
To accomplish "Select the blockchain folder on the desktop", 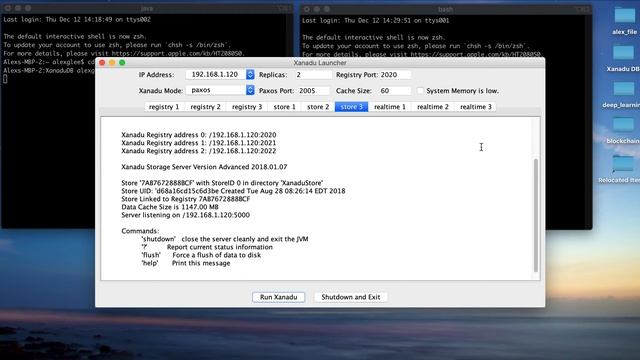I will (623, 130).
